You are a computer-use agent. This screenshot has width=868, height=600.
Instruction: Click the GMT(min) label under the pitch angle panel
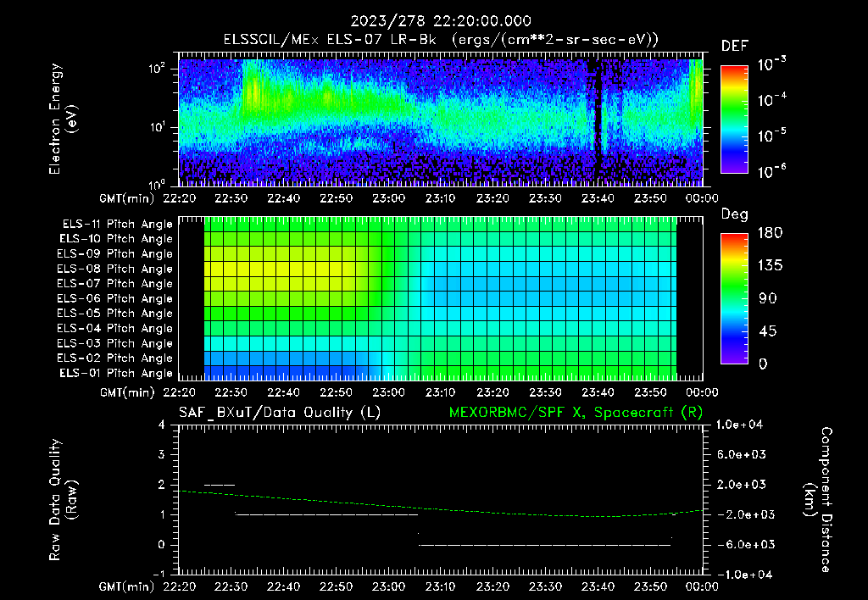[127, 392]
